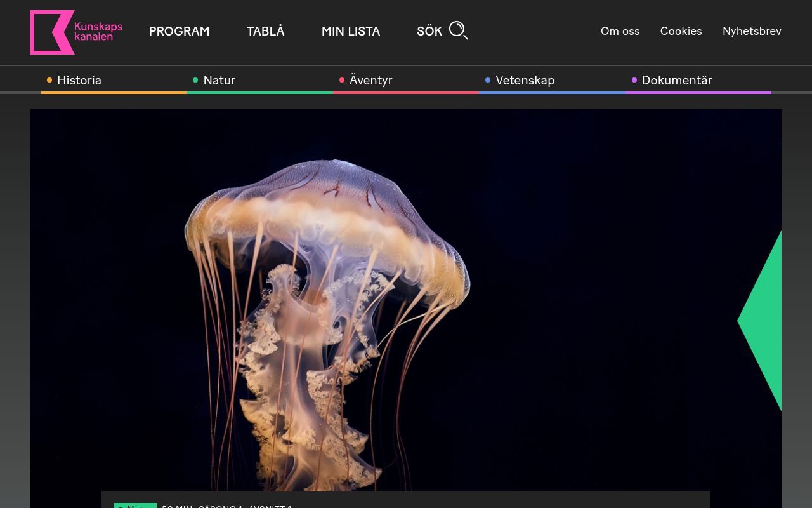Go to the TABLÅ schedule page
The width and height of the screenshot is (812, 508).
pyautogui.click(x=266, y=31)
